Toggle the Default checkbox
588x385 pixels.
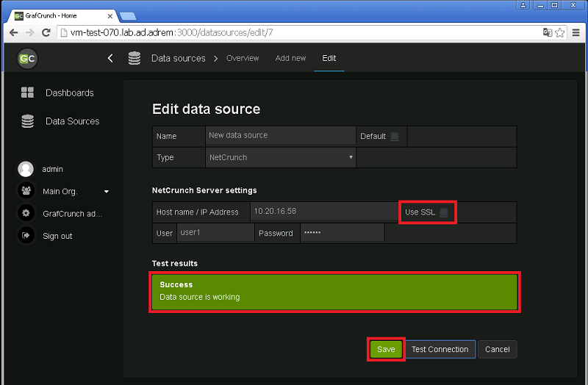[395, 136]
